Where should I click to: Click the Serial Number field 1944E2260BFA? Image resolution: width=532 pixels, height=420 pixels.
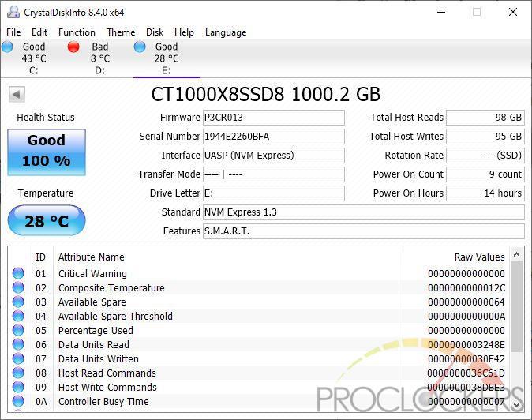274,137
